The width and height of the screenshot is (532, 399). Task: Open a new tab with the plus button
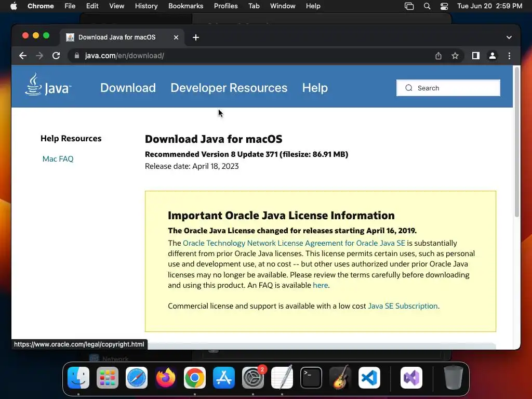pos(196,37)
